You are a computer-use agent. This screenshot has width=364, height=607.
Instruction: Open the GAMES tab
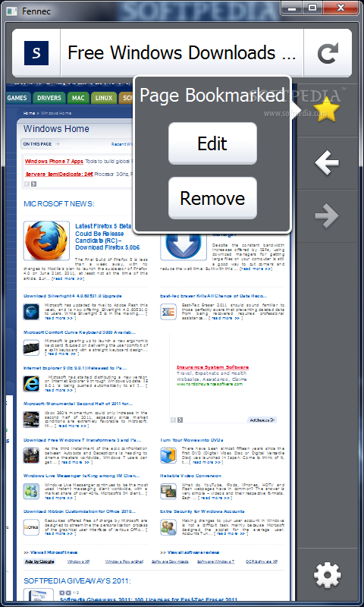(17, 98)
